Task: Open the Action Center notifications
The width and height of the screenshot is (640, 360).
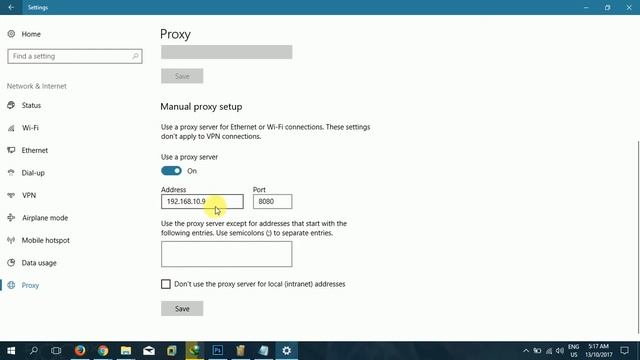Action: tap(624, 351)
